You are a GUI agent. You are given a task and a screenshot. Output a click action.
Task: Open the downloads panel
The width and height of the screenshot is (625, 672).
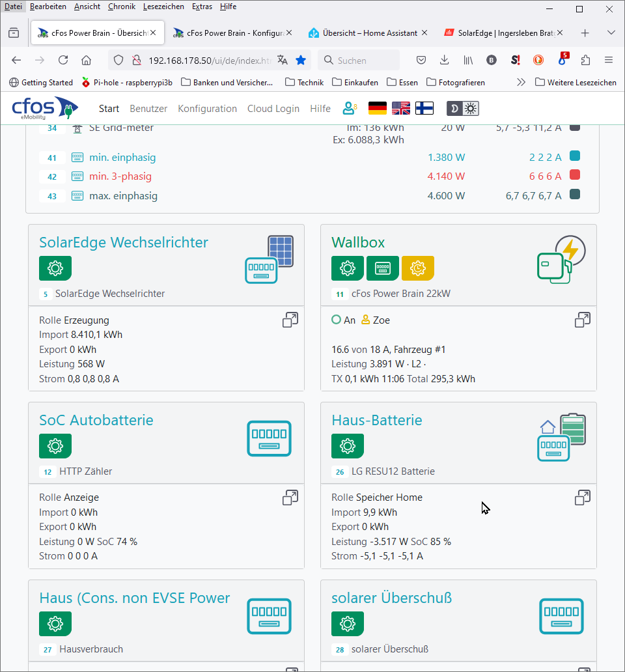444,60
